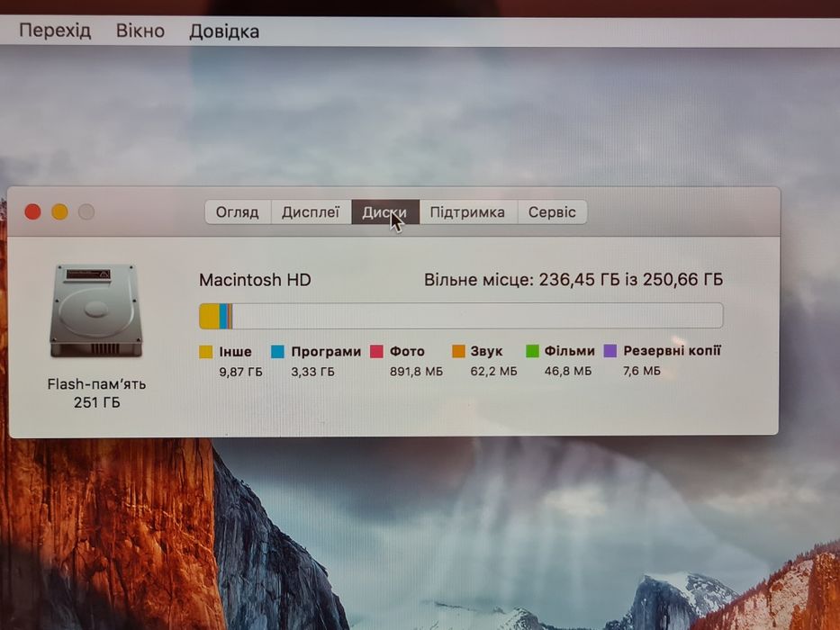This screenshot has width=840, height=630.
Task: Click the 891,8 МБ value
Action: (x=416, y=371)
